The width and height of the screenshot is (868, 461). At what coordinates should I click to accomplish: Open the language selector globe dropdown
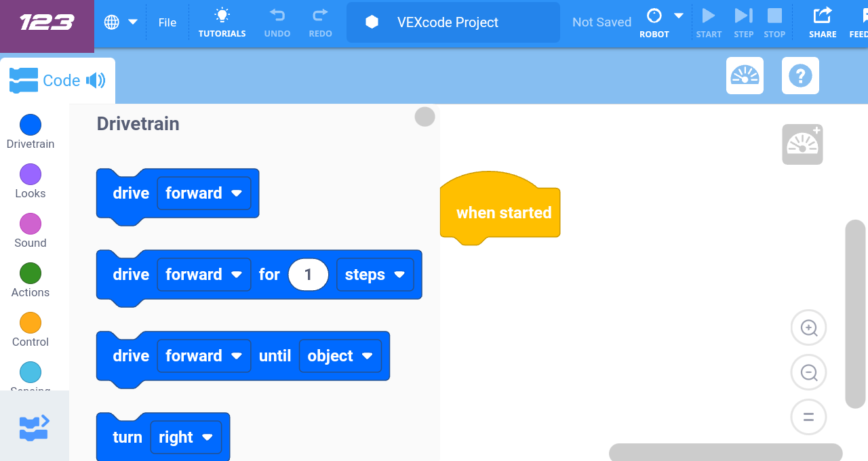[x=120, y=21]
